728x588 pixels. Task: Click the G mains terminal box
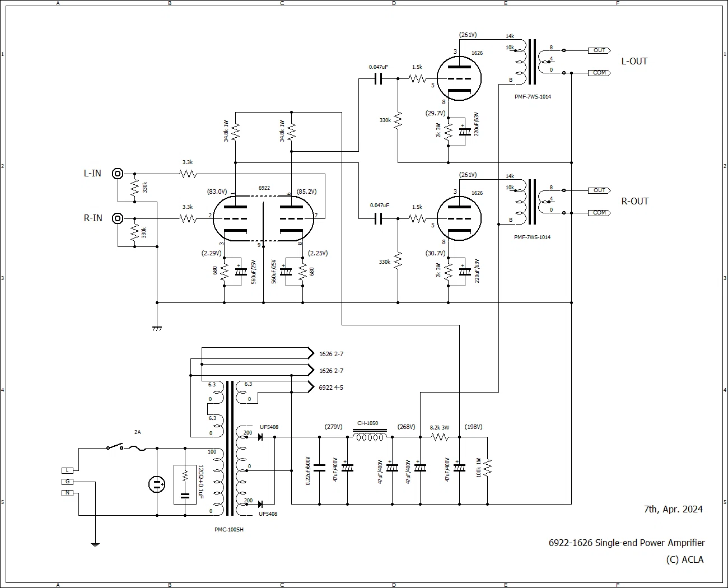pos(67,482)
